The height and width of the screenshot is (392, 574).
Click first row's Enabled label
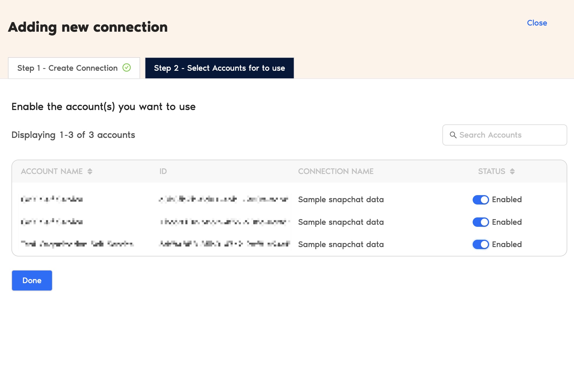(507, 200)
